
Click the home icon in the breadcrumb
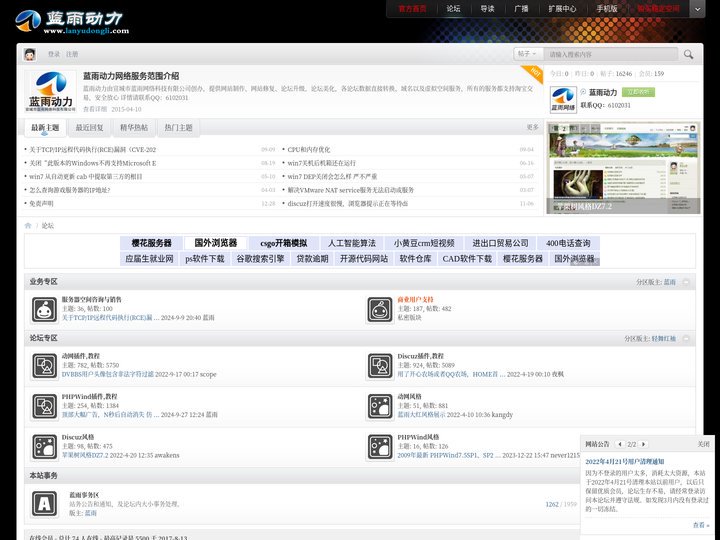tap(28, 225)
